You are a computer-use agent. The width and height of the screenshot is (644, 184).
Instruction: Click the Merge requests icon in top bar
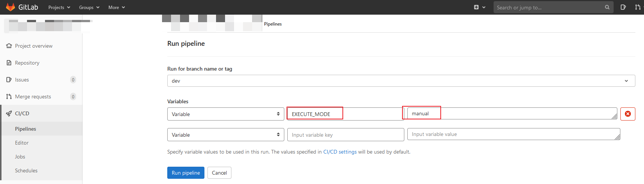coord(637,7)
